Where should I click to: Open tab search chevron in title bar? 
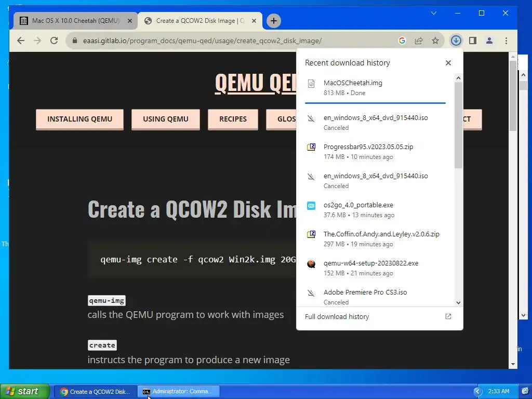click(434, 13)
